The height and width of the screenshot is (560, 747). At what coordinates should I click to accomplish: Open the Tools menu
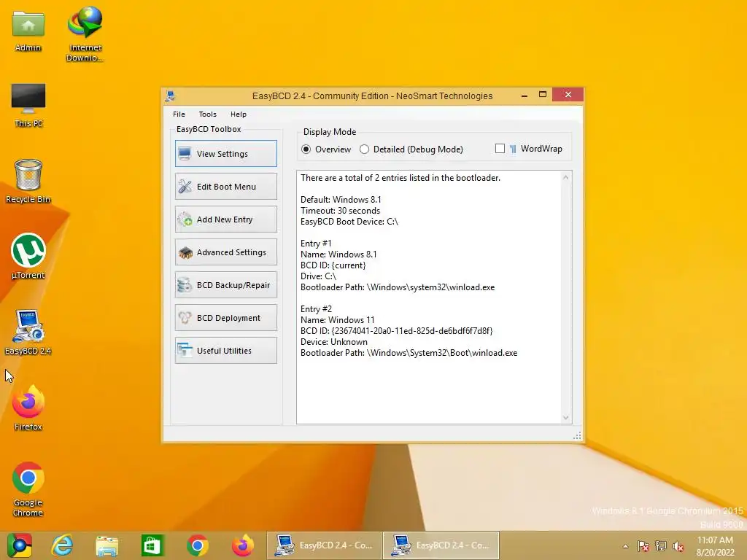tap(207, 114)
